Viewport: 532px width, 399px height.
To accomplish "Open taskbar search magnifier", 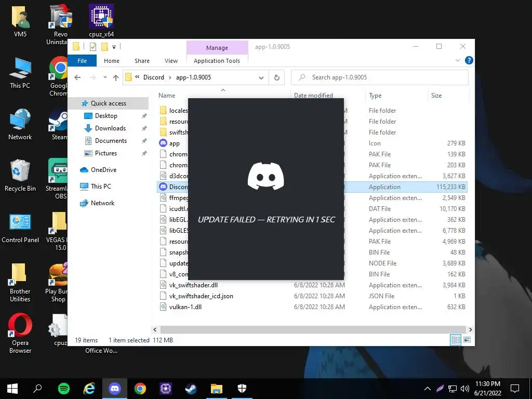I will [37, 389].
